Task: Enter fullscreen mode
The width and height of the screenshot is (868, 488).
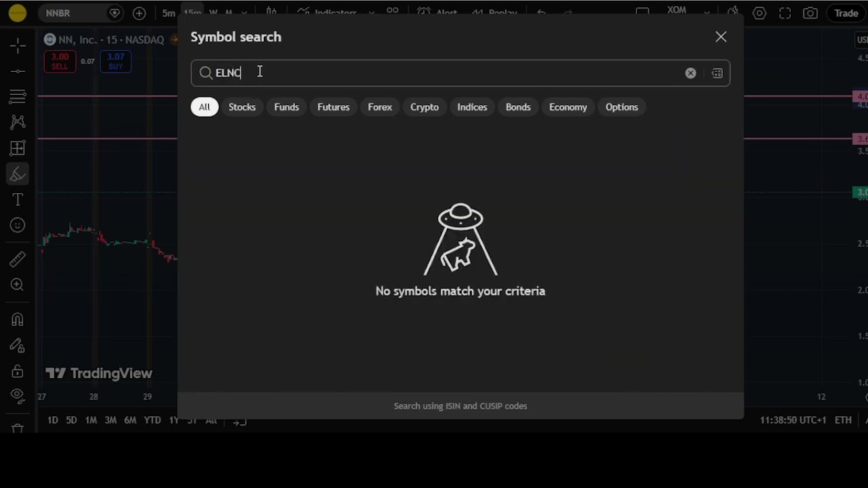Action: click(785, 13)
